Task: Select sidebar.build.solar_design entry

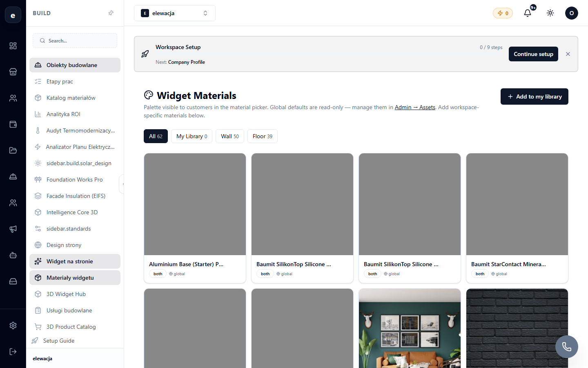Action: pyautogui.click(x=75, y=163)
